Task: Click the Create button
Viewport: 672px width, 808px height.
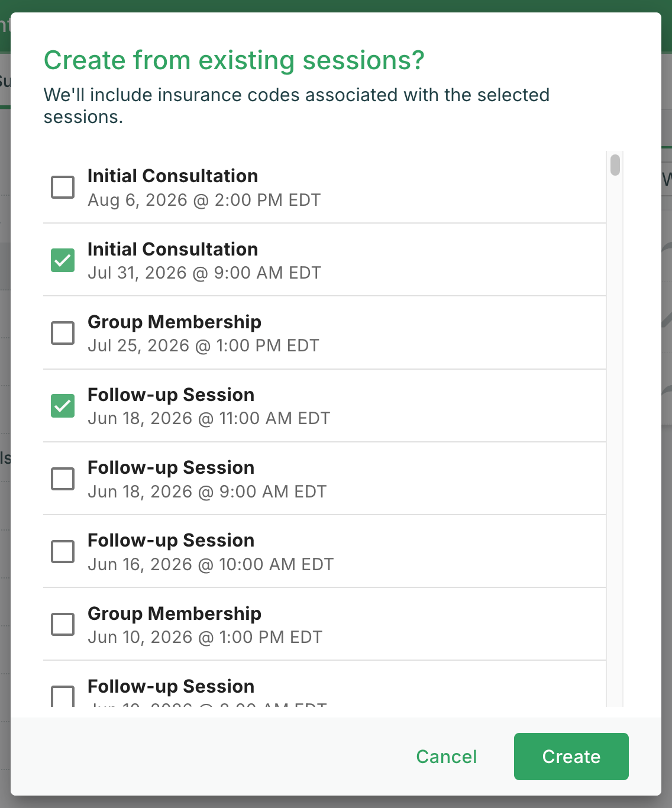Action: 571,757
